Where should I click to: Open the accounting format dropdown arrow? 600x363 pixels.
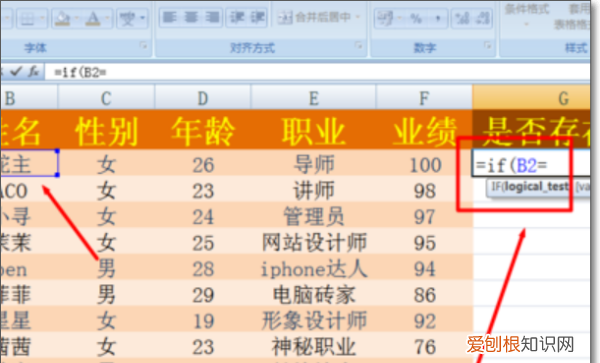(x=399, y=18)
